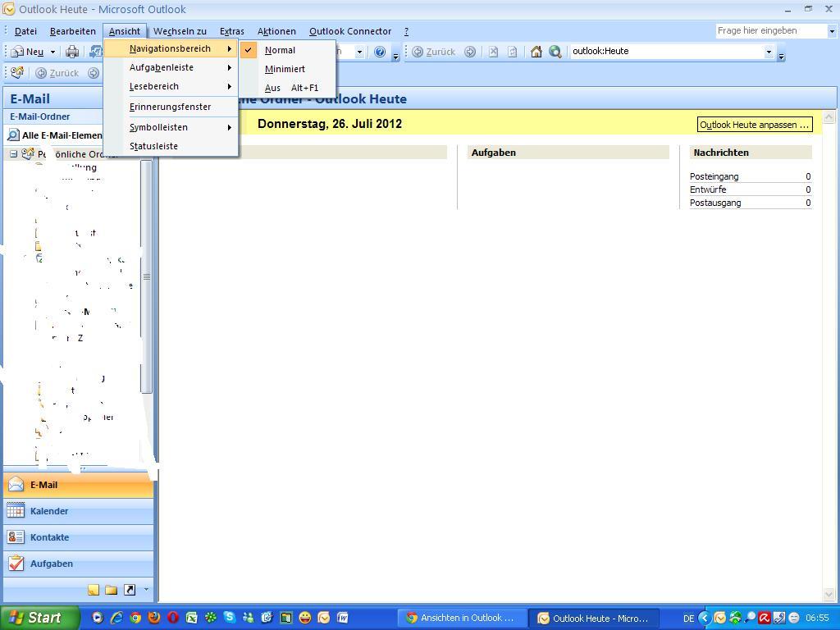Image resolution: width=840 pixels, height=630 pixels.
Task: Click the scroll-up arrow of Outlook Heute pane
Action: point(829,116)
